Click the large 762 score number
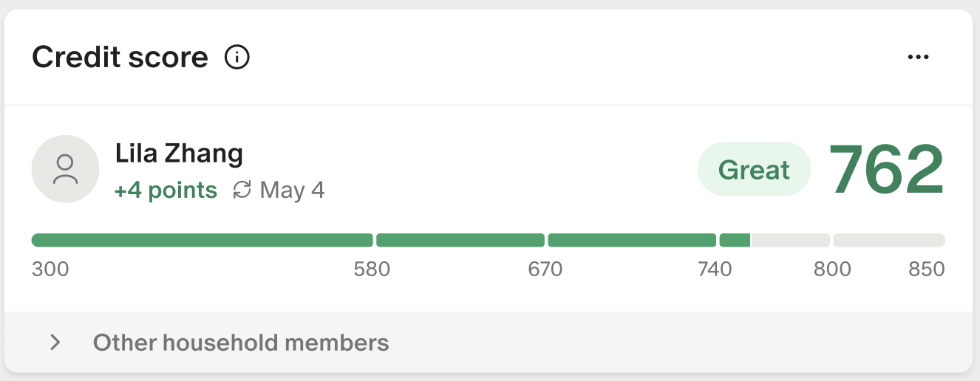This screenshot has height=381, width=980. click(x=886, y=170)
